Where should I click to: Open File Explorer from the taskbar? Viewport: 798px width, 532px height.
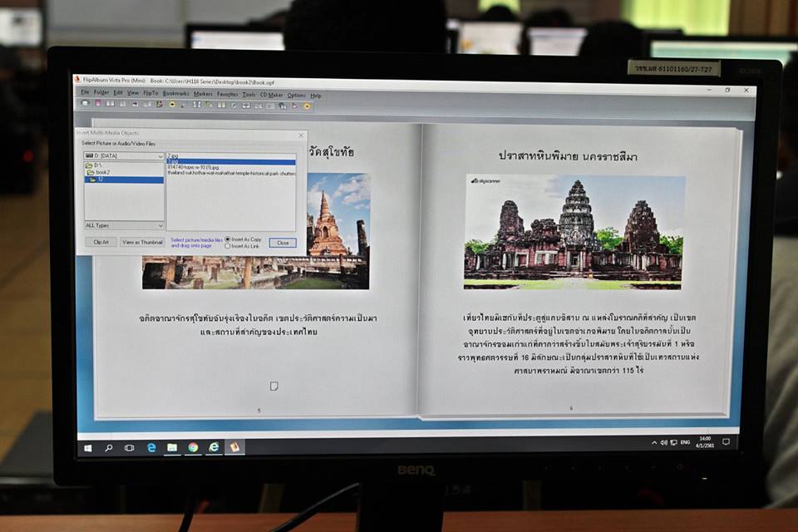click(172, 447)
